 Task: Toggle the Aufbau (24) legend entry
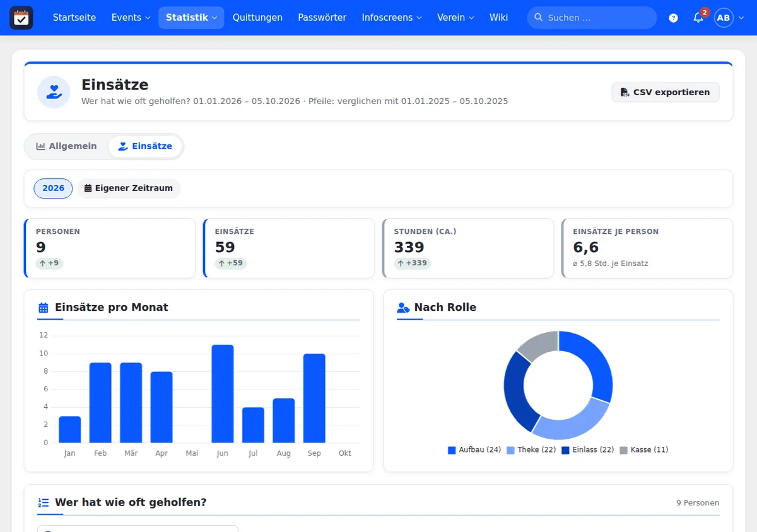coord(474,450)
